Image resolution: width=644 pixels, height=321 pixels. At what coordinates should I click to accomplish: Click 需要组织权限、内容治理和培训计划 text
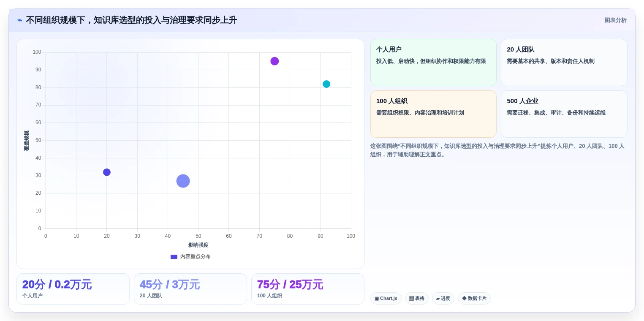(420, 113)
